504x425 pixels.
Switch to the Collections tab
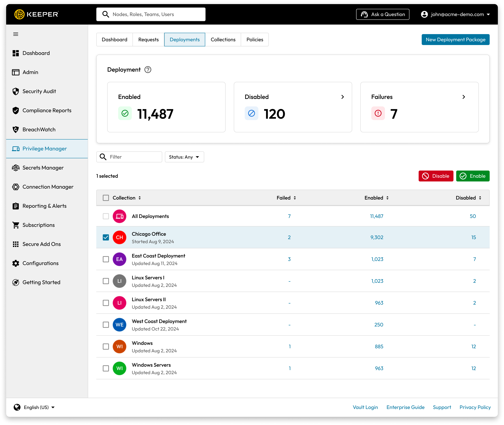click(223, 40)
